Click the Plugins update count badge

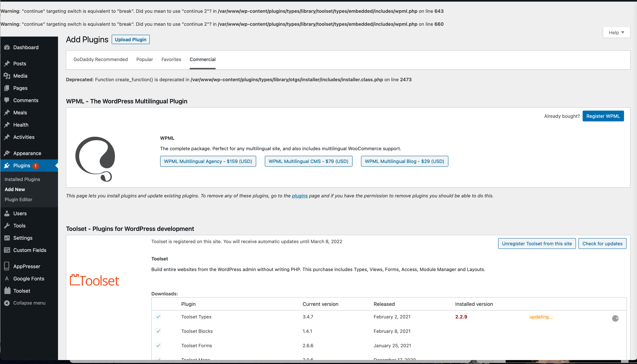pos(35,166)
